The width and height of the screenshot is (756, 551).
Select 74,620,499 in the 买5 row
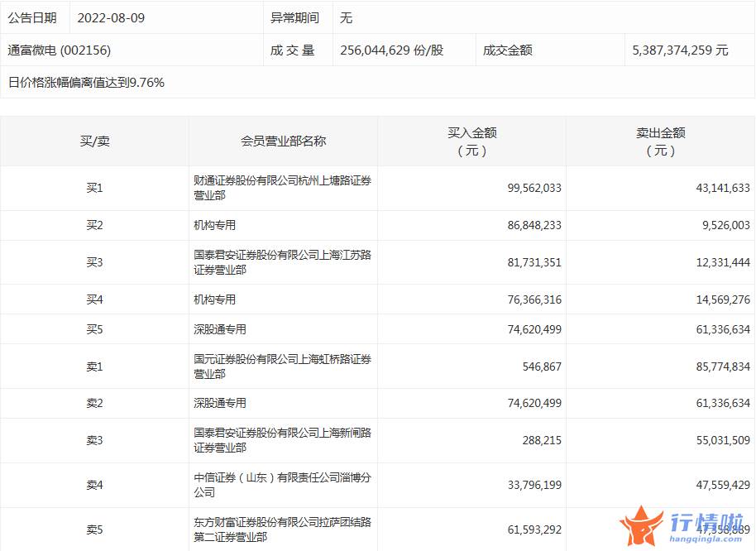[x=534, y=329]
